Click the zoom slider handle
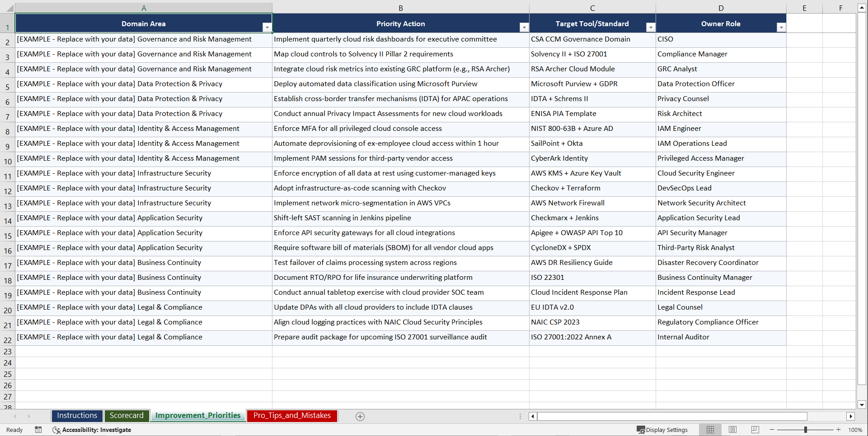The width and height of the screenshot is (868, 436). [x=806, y=430]
